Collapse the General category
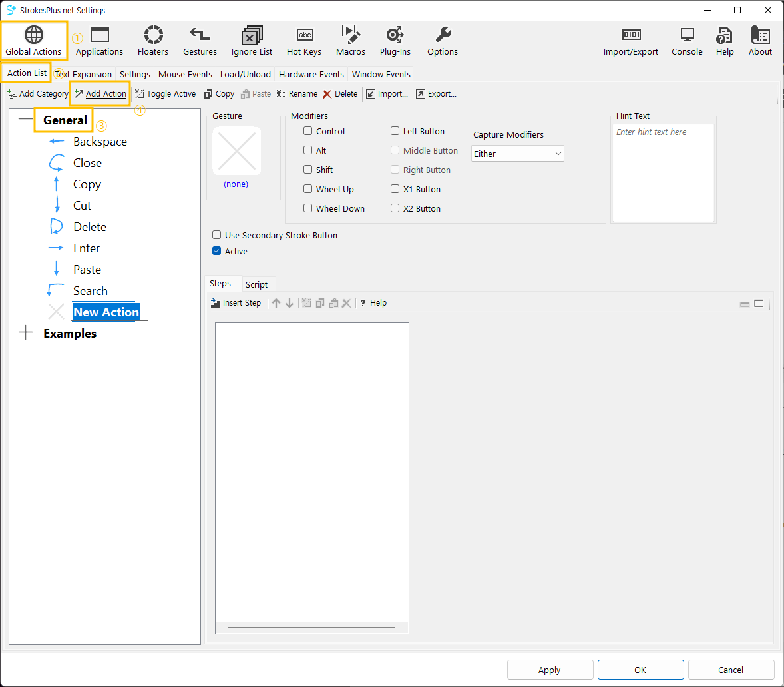784x687 pixels. coord(25,120)
